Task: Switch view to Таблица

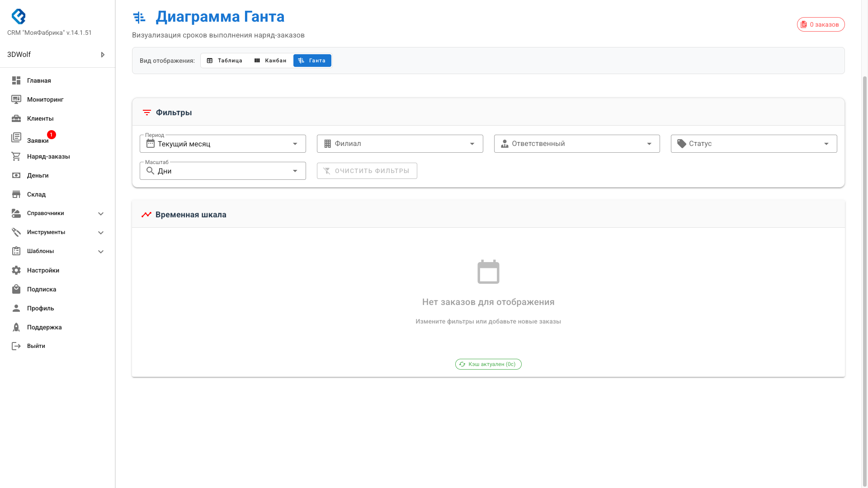Action: 225,61
